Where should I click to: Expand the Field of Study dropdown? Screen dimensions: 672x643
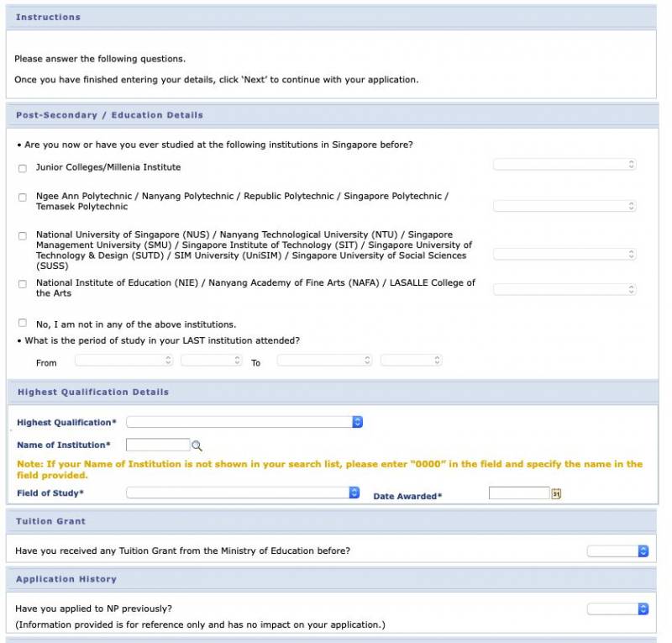pyautogui.click(x=243, y=493)
